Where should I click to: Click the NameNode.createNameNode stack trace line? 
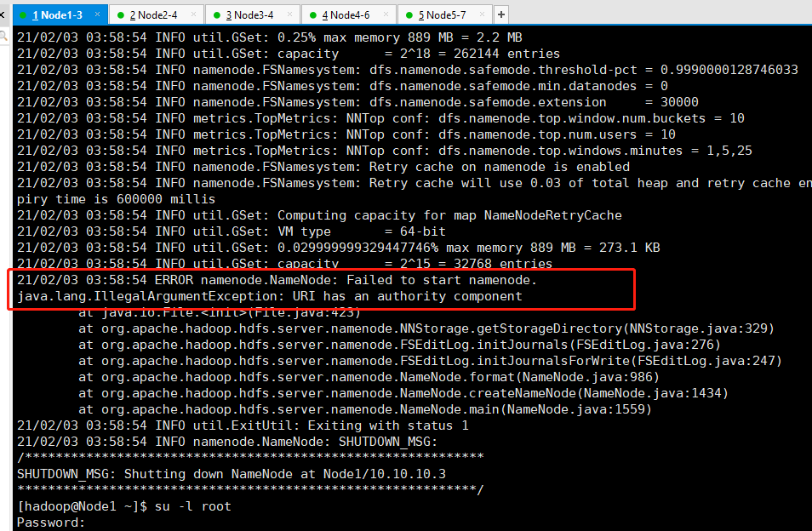pyautogui.click(x=403, y=393)
